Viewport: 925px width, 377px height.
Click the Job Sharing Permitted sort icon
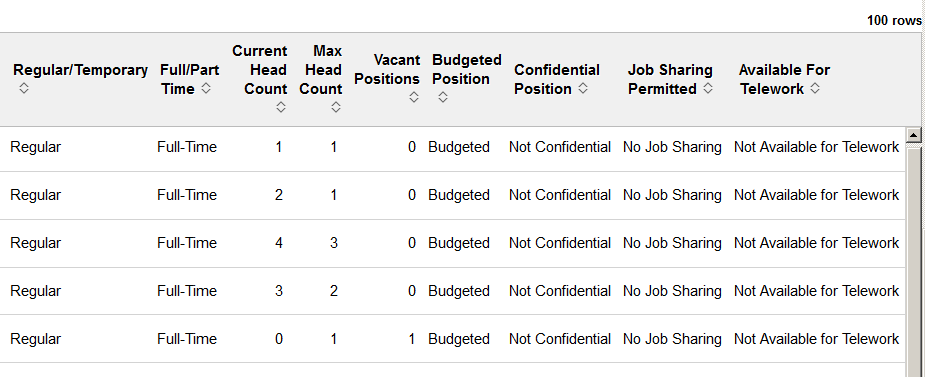(x=708, y=88)
